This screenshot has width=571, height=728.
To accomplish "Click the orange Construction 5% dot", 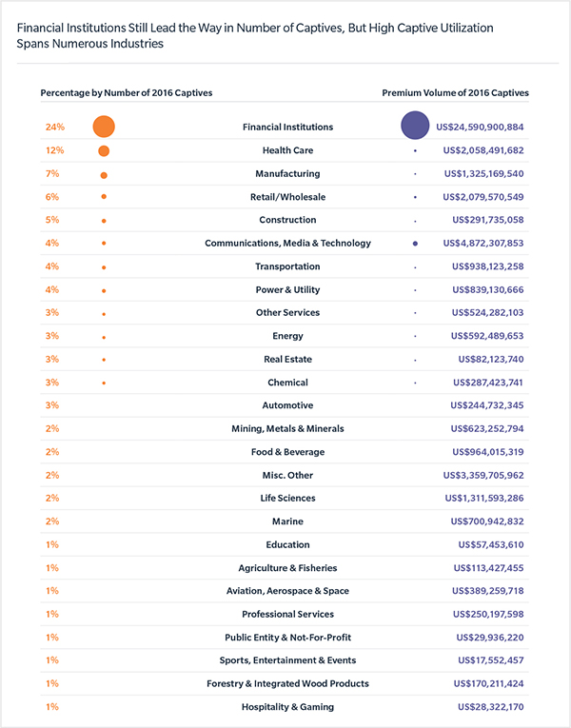I will [x=104, y=221].
